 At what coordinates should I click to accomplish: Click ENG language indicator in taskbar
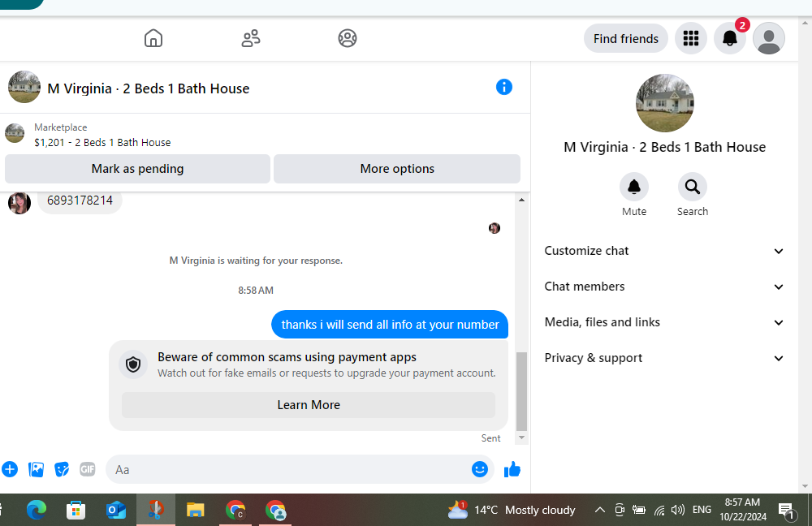tap(702, 510)
